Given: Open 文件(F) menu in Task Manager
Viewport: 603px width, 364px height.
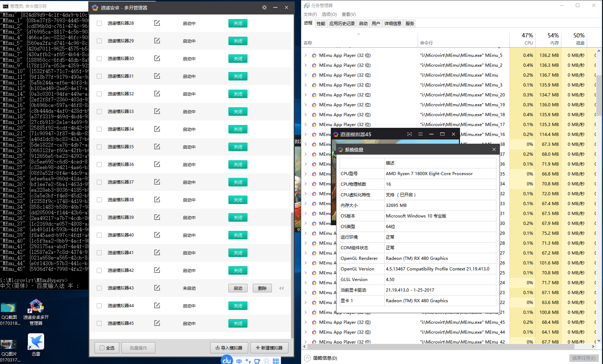Looking at the screenshot, I should pyautogui.click(x=310, y=14).
